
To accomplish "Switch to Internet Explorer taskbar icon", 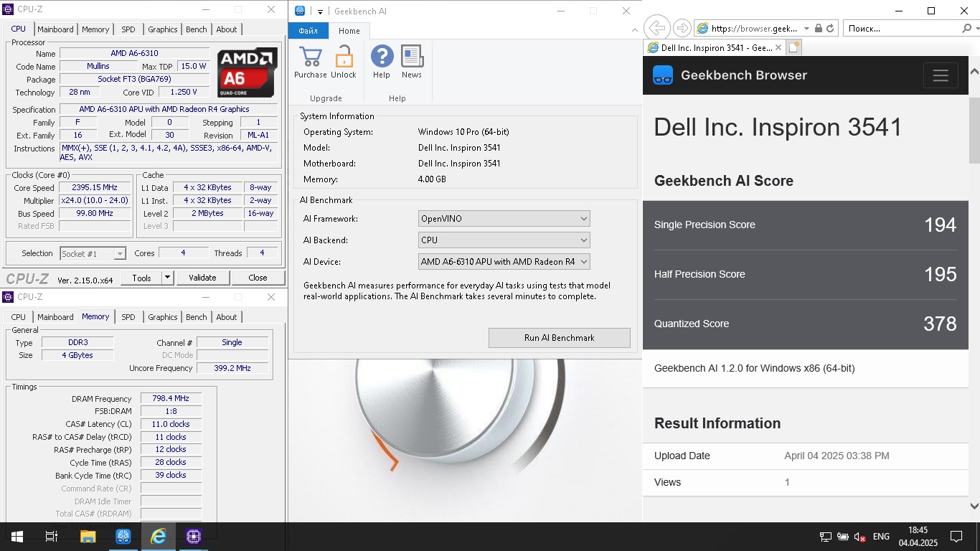I will coord(158,537).
